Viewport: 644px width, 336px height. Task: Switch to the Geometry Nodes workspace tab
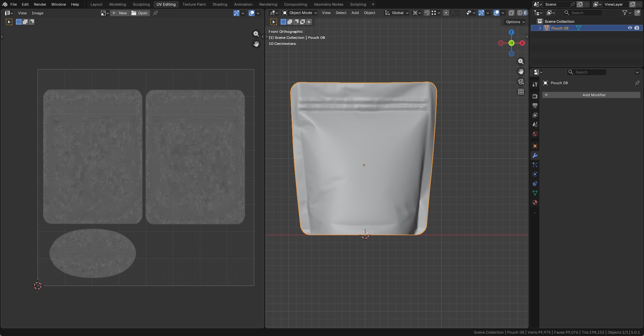click(328, 4)
